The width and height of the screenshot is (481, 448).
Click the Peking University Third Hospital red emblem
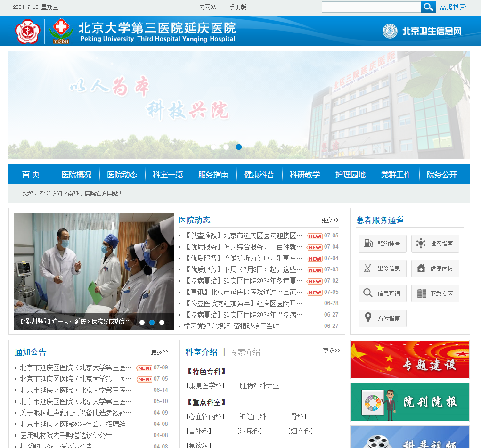tap(28, 31)
